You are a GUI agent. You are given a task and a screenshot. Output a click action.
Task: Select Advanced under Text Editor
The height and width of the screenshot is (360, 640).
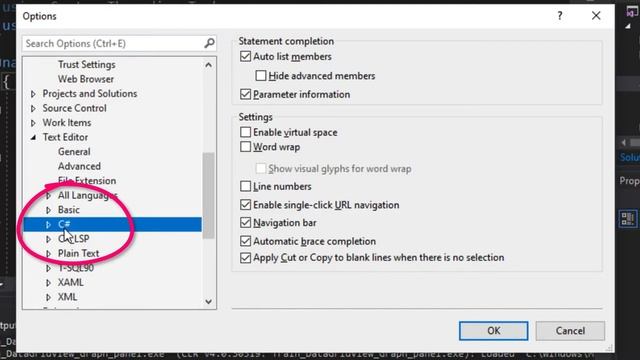pos(79,166)
